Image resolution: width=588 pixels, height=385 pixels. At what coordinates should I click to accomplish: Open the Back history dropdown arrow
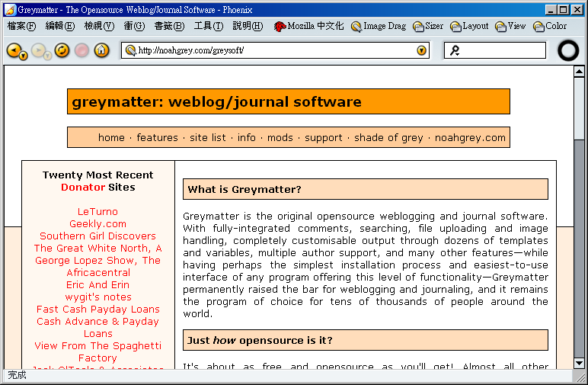point(24,56)
